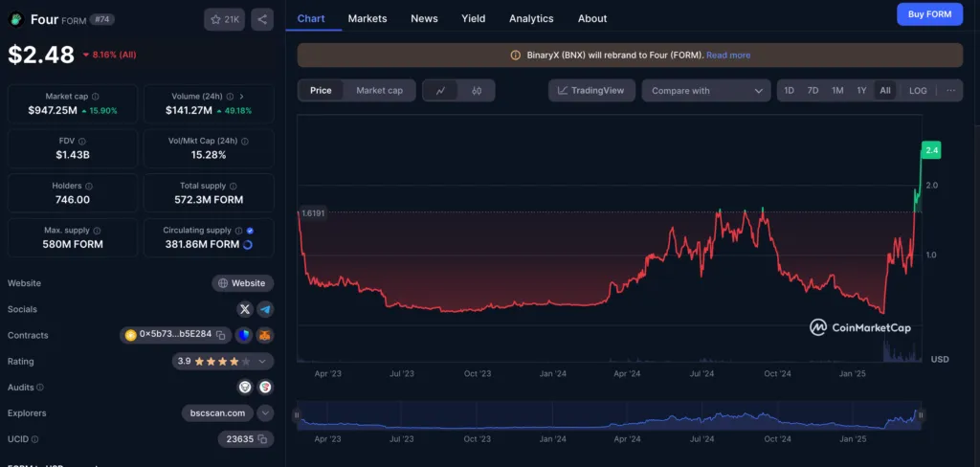Viewport: 980px width, 467px height.
Task: Set chart range to 7D
Action: click(x=813, y=91)
